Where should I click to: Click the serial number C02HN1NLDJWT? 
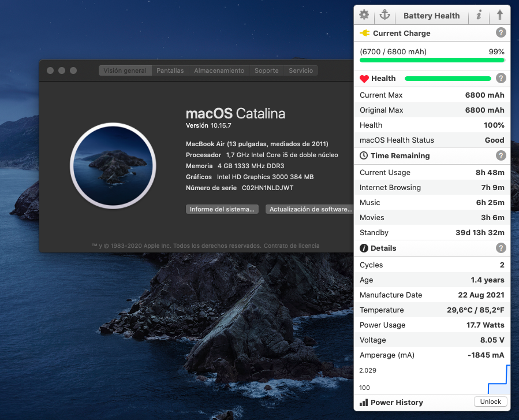click(x=267, y=188)
